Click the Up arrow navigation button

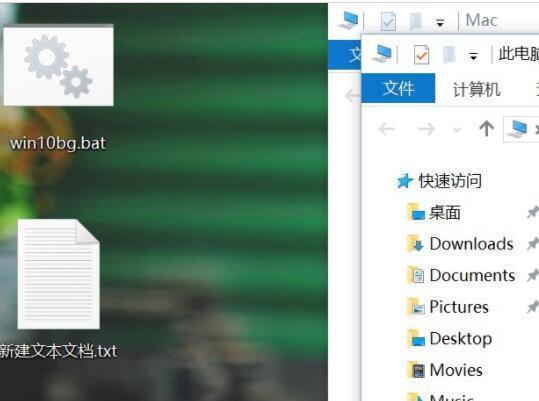click(x=486, y=129)
